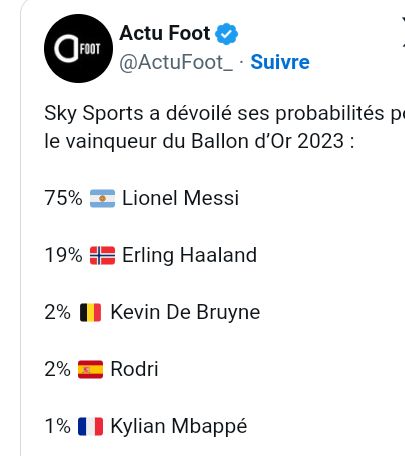Click the Spain flag emoji
This screenshot has width=405, height=456.
coord(91,369)
